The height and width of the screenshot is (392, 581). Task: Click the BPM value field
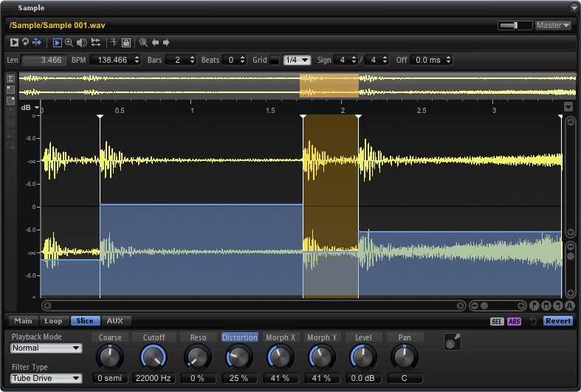click(x=111, y=60)
